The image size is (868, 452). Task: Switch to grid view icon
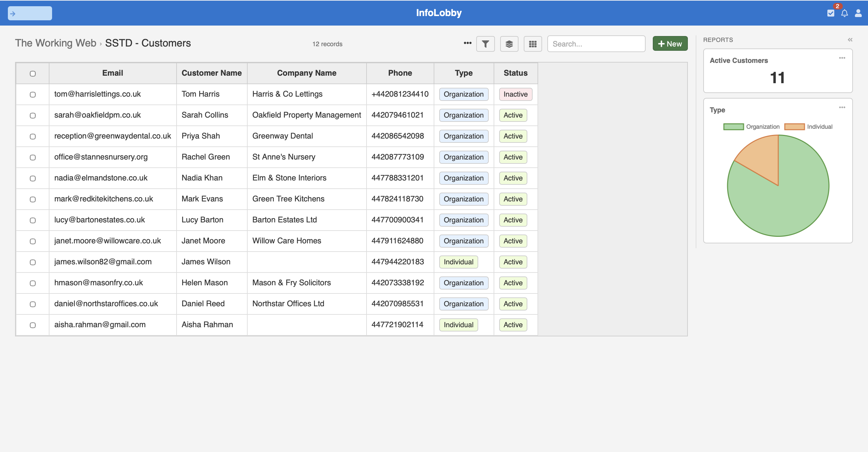click(x=532, y=44)
